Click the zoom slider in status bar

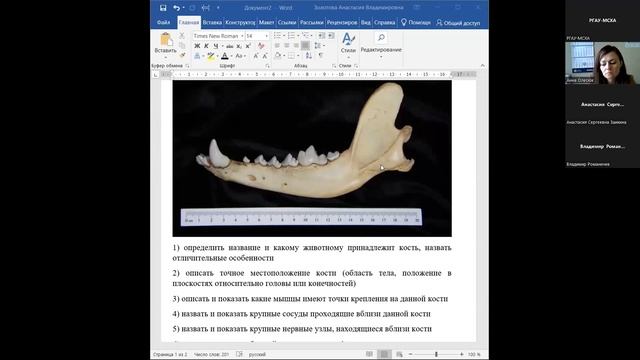[x=436, y=354]
